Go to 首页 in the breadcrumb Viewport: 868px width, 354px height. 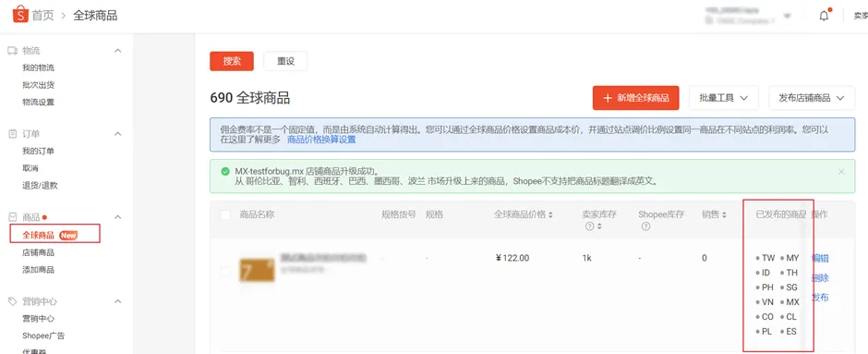coord(42,16)
